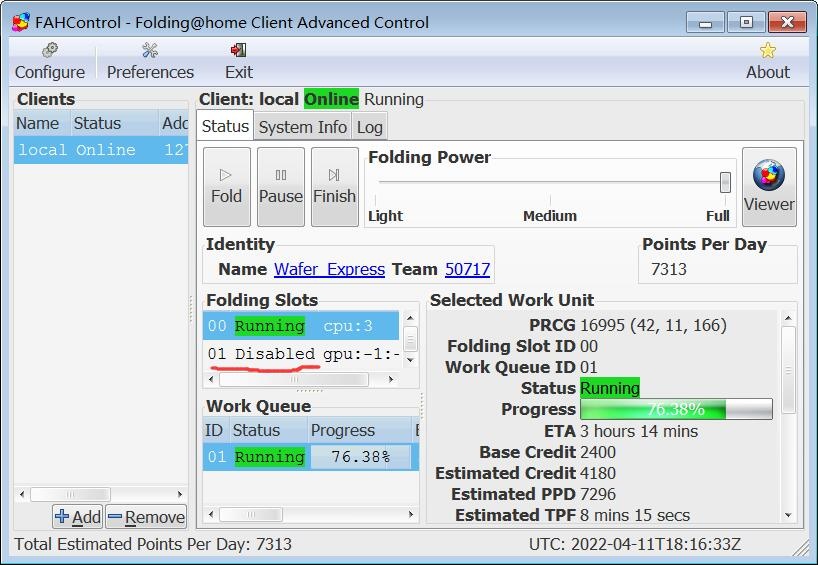Viewport: 818px width, 565px height.
Task: Click the PRCG value 16995 (42, 11, 166)
Action: point(653,326)
